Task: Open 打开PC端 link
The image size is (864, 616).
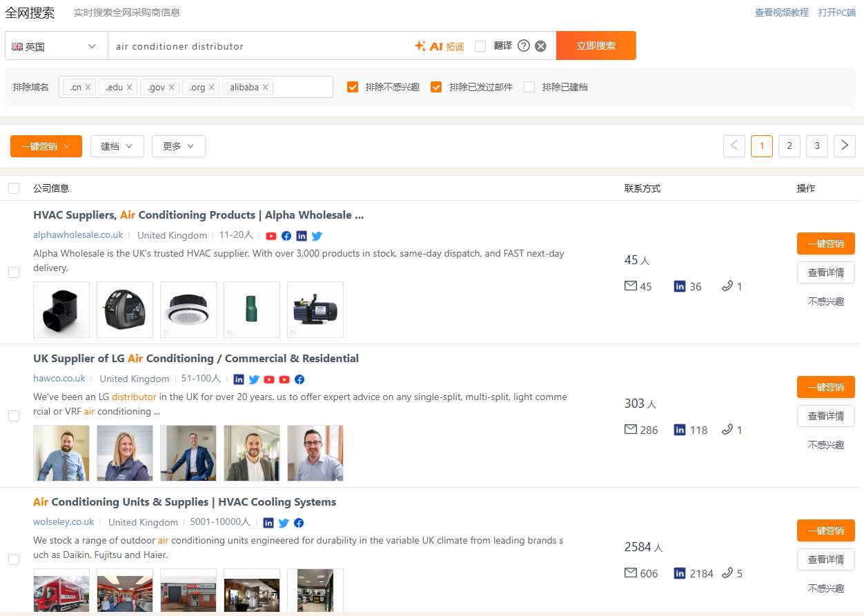Action: pos(837,12)
